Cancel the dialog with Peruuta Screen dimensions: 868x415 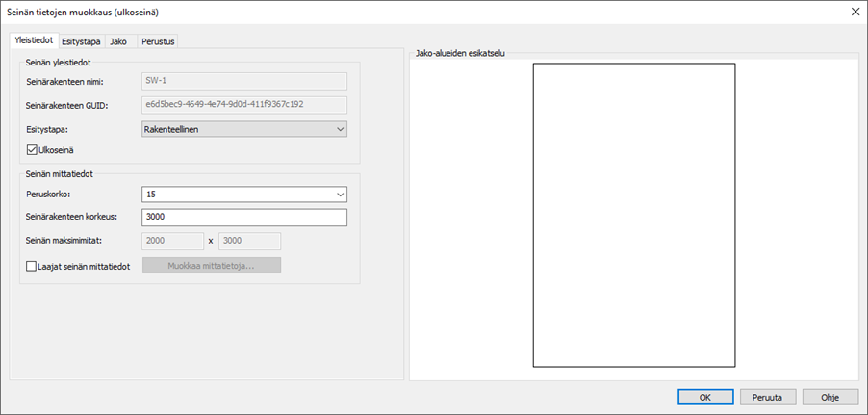point(767,397)
